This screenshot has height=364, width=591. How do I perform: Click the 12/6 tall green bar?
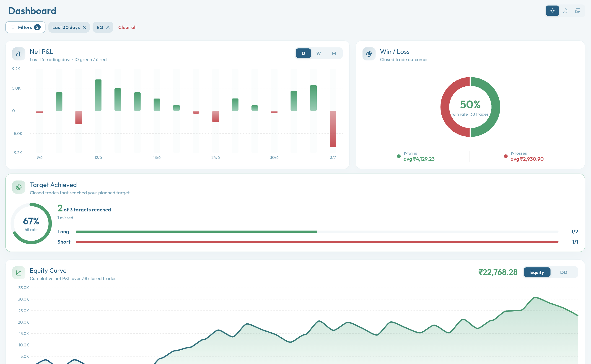tap(98, 95)
